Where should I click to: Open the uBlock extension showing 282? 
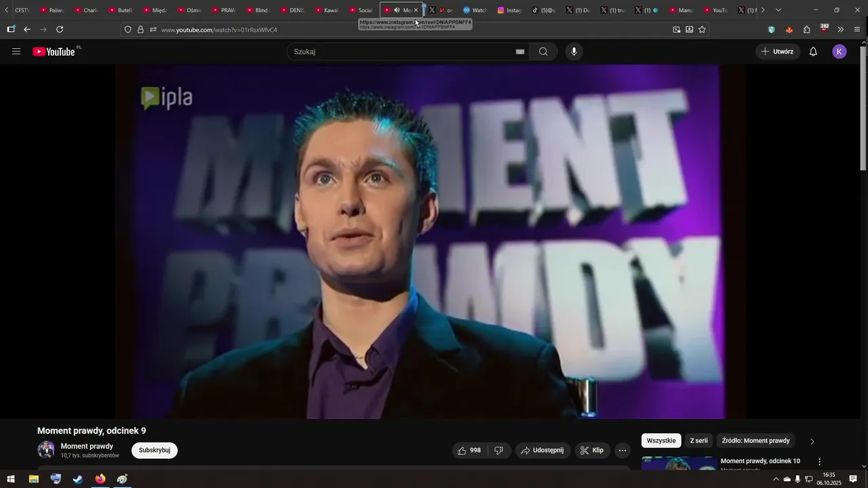[x=824, y=28]
